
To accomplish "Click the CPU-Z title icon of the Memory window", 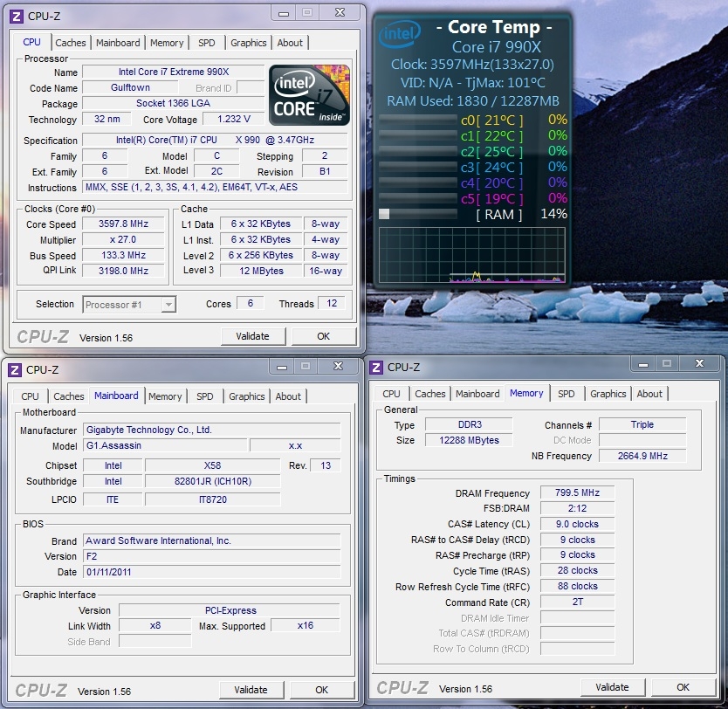I will point(378,368).
